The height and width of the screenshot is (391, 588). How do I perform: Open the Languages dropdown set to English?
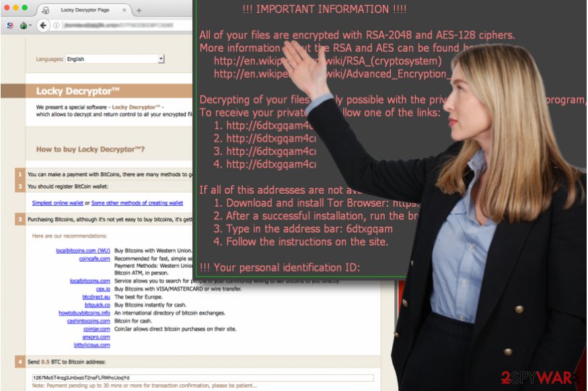click(x=115, y=59)
